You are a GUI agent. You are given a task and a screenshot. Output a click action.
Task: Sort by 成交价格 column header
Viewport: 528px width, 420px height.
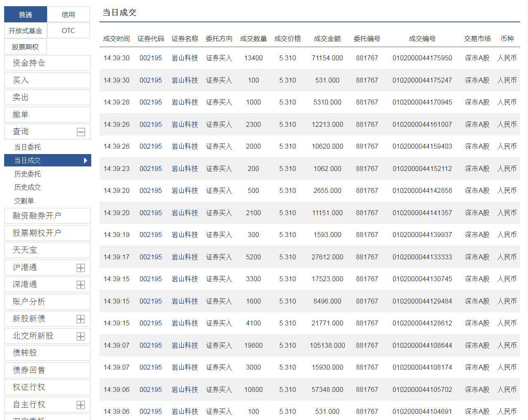[x=288, y=38]
